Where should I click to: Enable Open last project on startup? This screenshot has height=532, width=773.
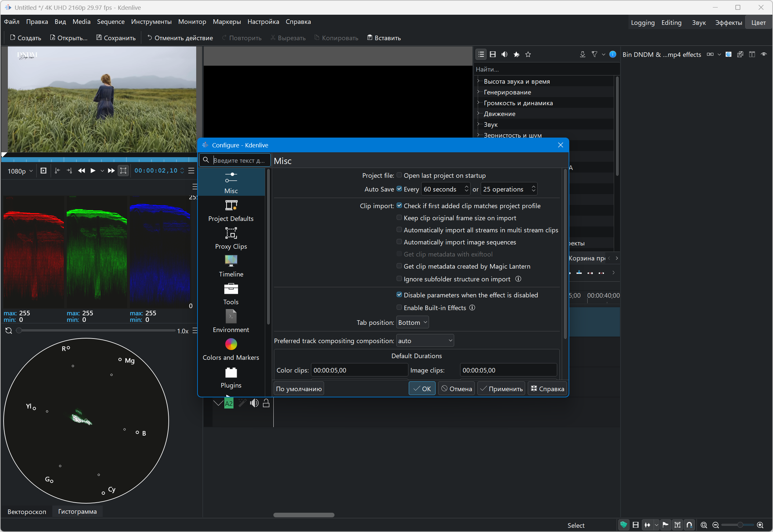click(399, 175)
